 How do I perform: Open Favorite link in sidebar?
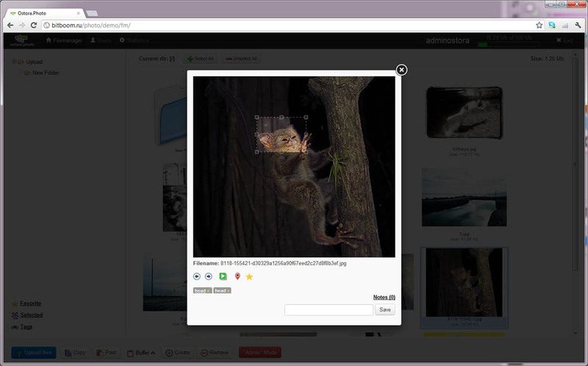coord(30,304)
